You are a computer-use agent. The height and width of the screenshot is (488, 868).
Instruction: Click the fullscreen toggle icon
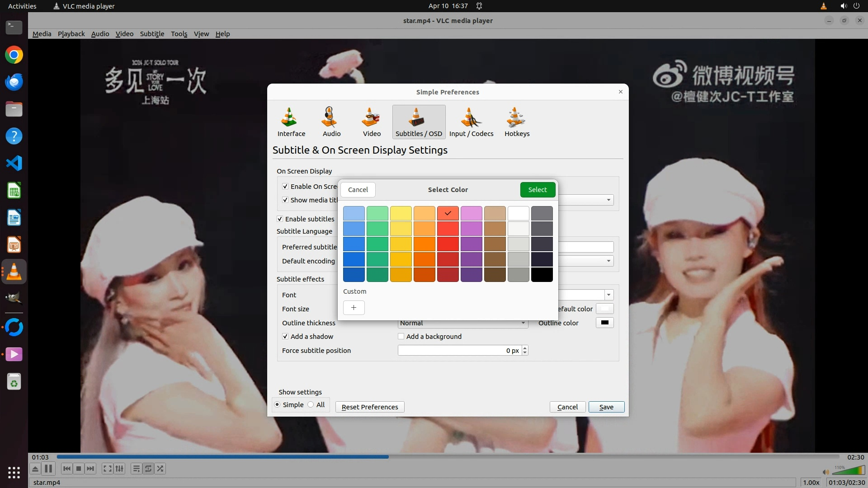click(x=107, y=469)
